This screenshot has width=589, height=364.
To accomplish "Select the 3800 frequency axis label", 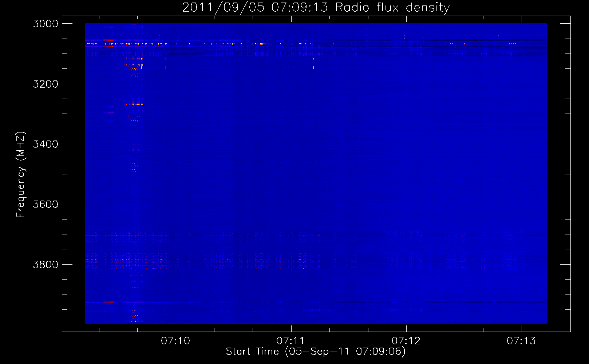I will (46, 264).
